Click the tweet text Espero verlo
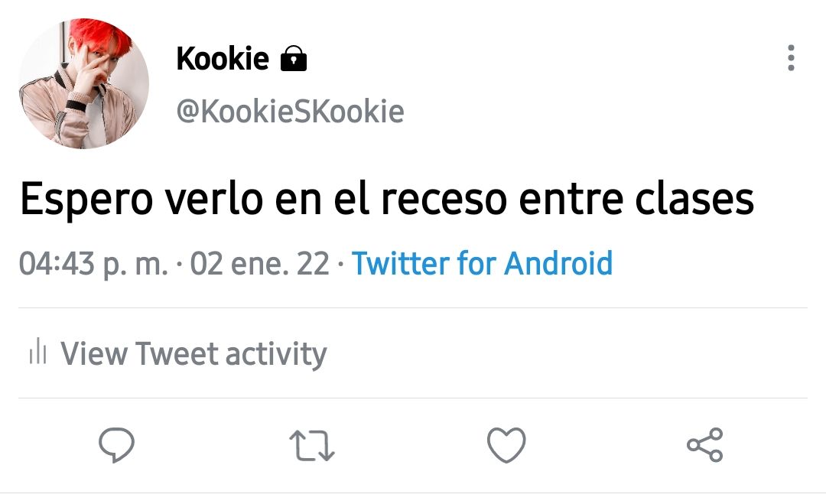 (141, 199)
